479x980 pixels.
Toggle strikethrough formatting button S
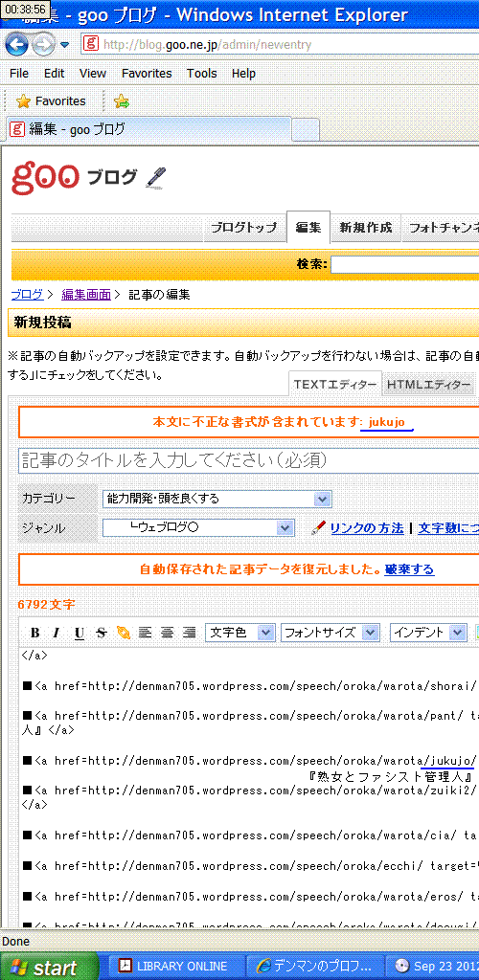point(102,634)
